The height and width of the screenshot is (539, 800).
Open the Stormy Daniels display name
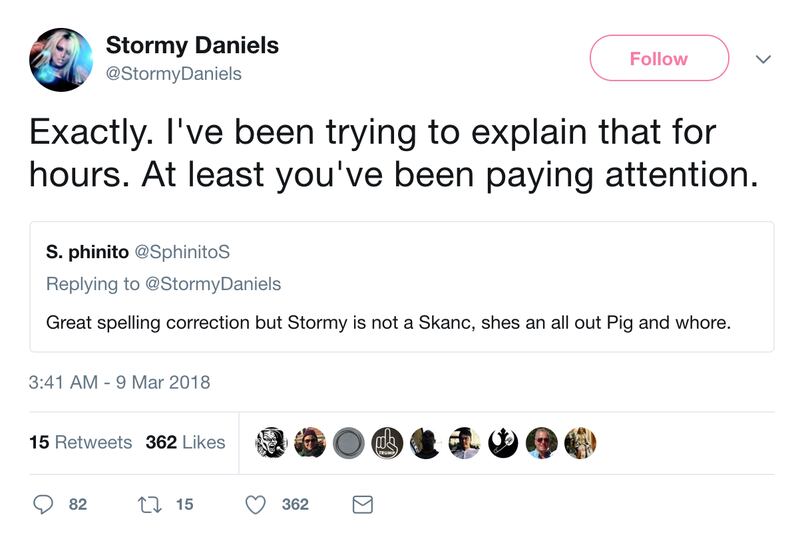pos(192,45)
